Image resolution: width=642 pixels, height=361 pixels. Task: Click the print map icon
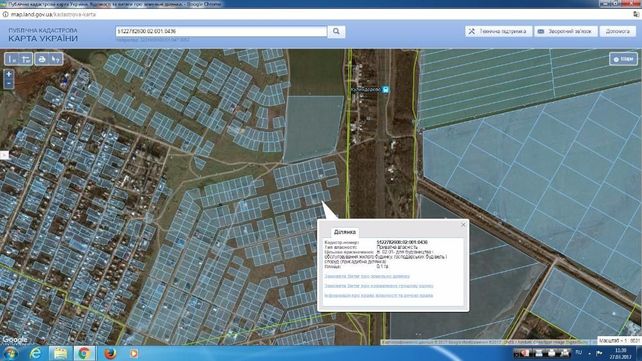click(x=42, y=59)
